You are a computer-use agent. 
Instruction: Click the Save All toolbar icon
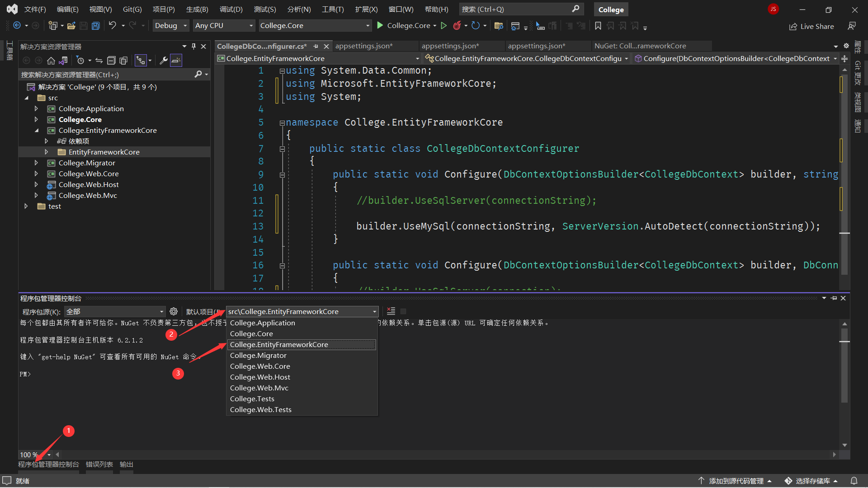pos(95,26)
